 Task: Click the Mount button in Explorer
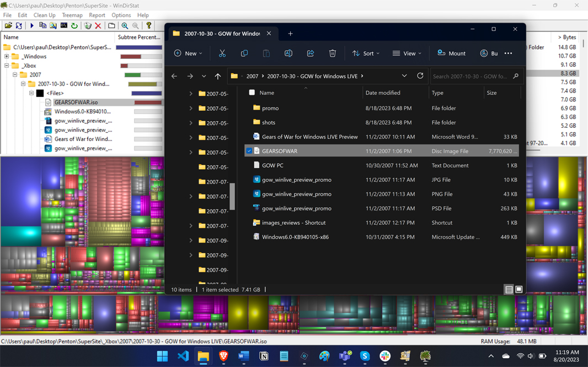pos(451,53)
